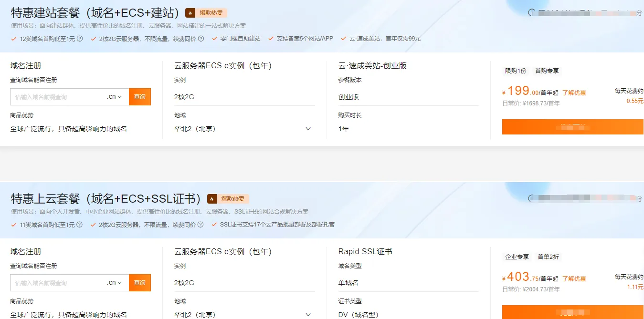Click the 企业专享 tag
644x319 pixels.
click(517, 257)
